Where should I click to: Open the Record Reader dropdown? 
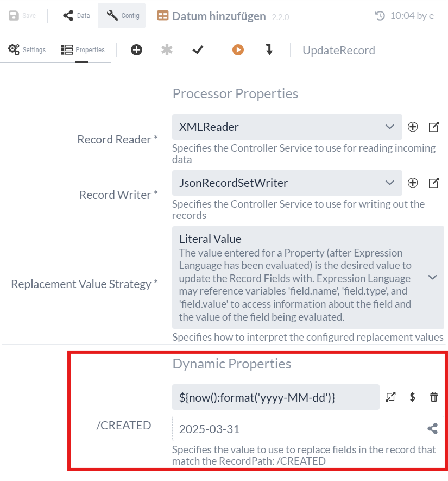click(389, 127)
